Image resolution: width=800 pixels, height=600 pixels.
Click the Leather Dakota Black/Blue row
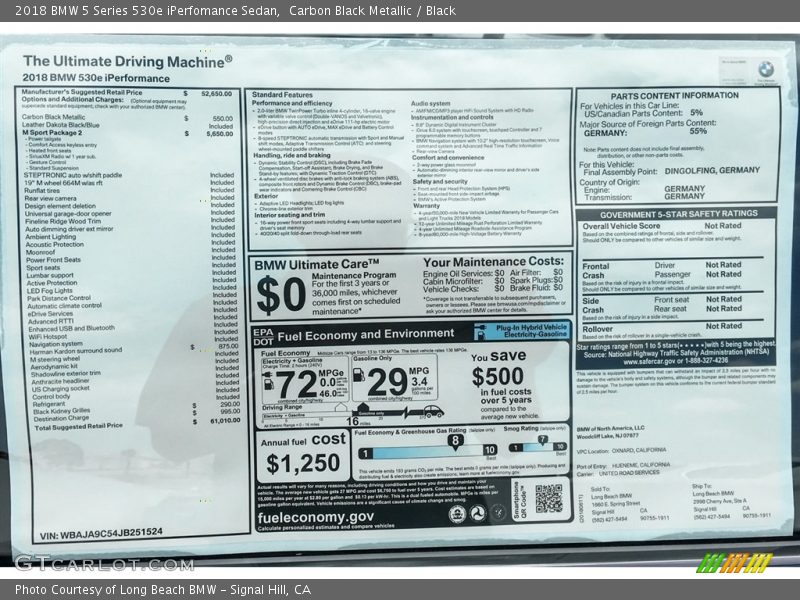(128, 125)
